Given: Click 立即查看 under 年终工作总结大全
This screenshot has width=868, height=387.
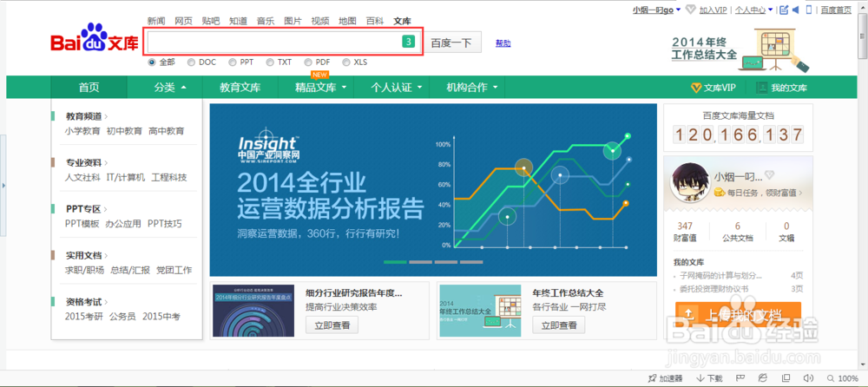Looking at the screenshot, I should click(x=559, y=325).
